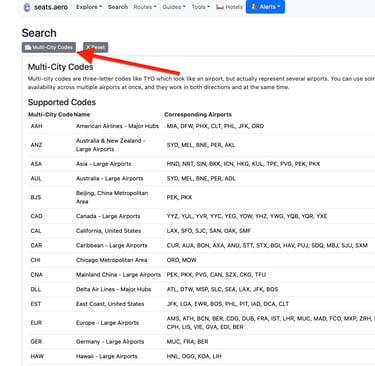
Task: Click the Multi-City Code column header
Action: pos(50,115)
